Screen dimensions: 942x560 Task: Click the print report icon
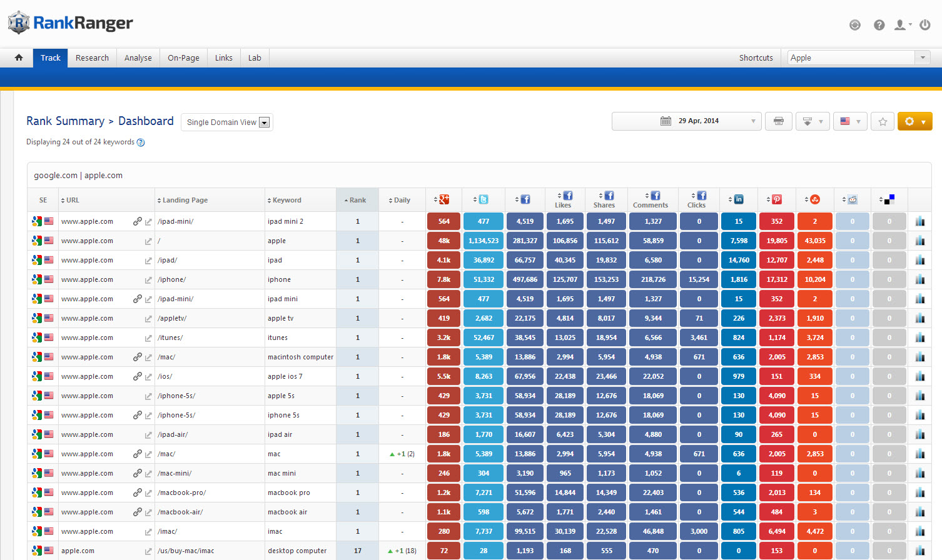(x=778, y=121)
